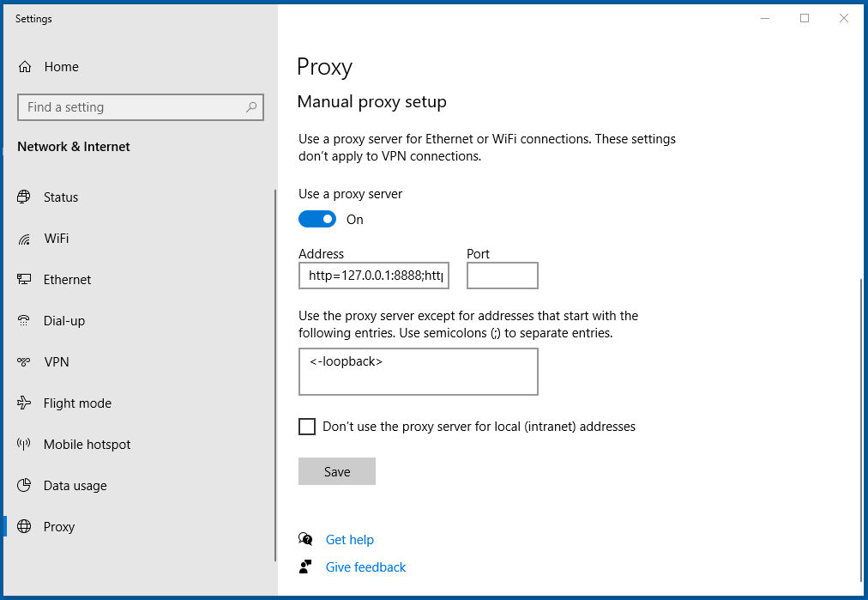The image size is (868, 600).
Task: Open the Give feedback link
Action: point(365,567)
